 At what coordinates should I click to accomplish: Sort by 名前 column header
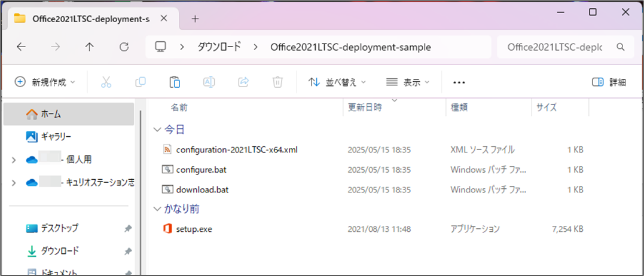[179, 108]
